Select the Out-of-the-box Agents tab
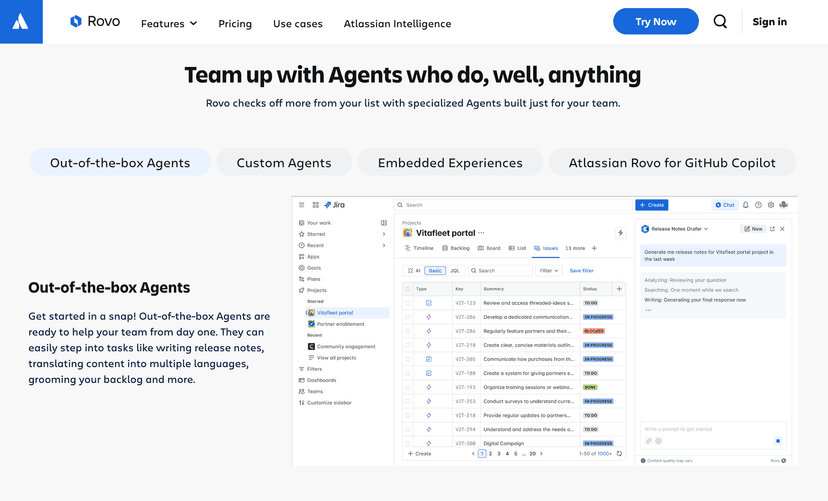Viewport: 828px width, 501px height. (120, 163)
